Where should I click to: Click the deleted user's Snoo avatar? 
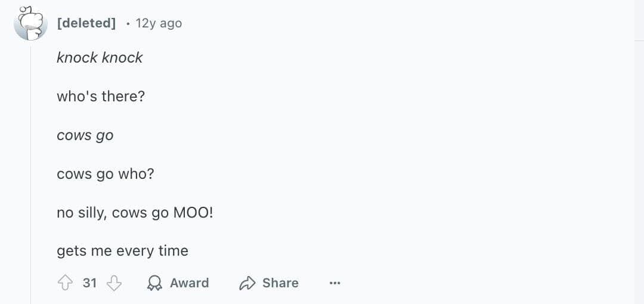tap(30, 24)
